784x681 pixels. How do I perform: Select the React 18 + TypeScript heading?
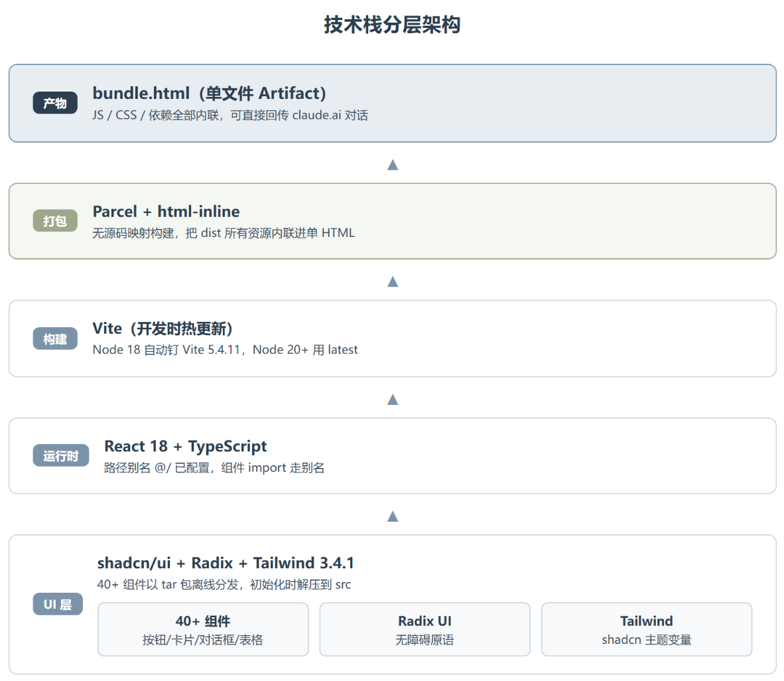point(186,446)
